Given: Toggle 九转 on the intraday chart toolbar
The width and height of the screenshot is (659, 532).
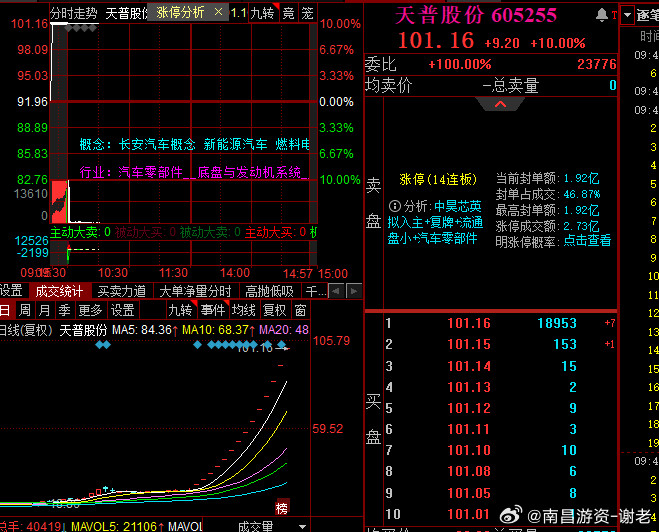Looking at the screenshot, I should point(263,13).
